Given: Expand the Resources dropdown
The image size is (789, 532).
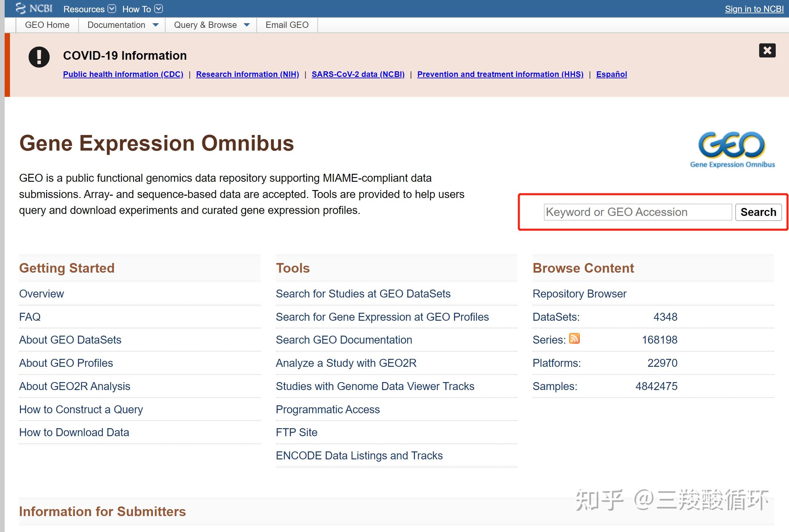Looking at the screenshot, I should pyautogui.click(x=90, y=9).
